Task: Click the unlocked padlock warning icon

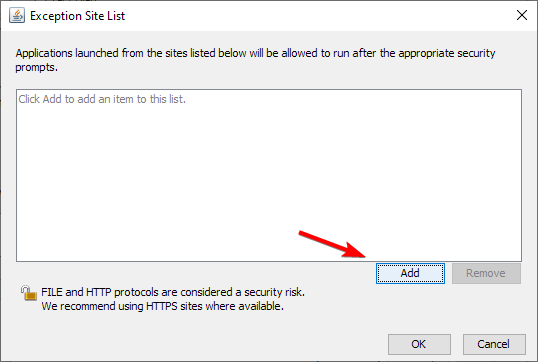Action: 28,293
